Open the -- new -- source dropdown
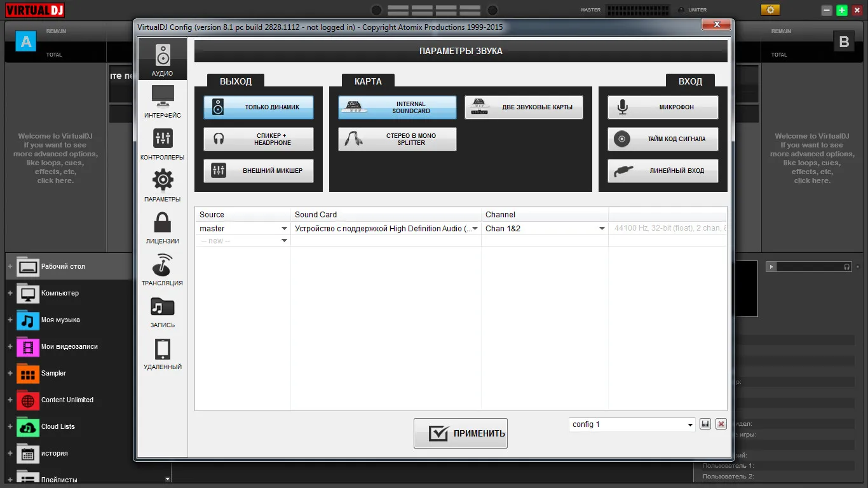The height and width of the screenshot is (488, 868). (284, 241)
